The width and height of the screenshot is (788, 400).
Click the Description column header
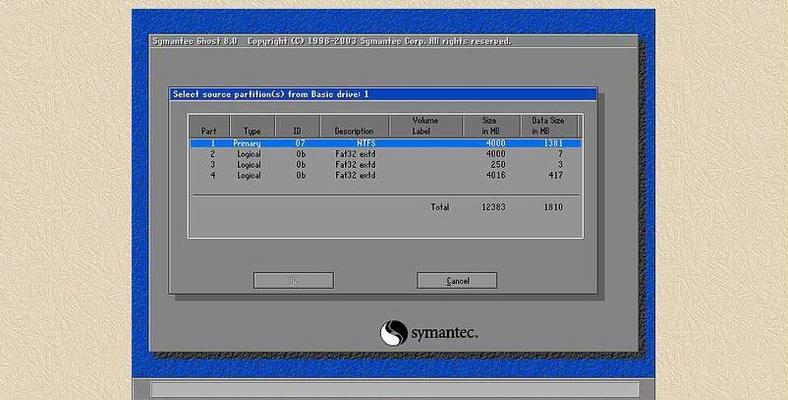click(x=354, y=126)
